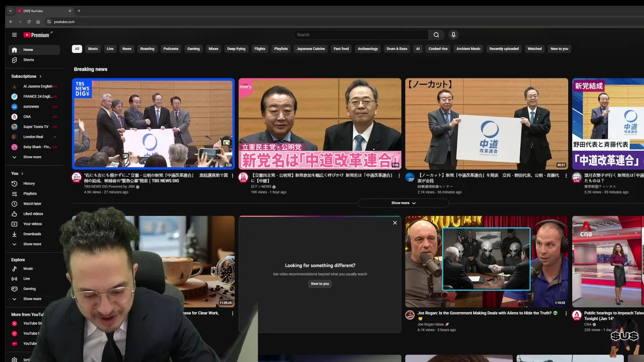Open London Real subscription

pyautogui.click(x=34, y=137)
